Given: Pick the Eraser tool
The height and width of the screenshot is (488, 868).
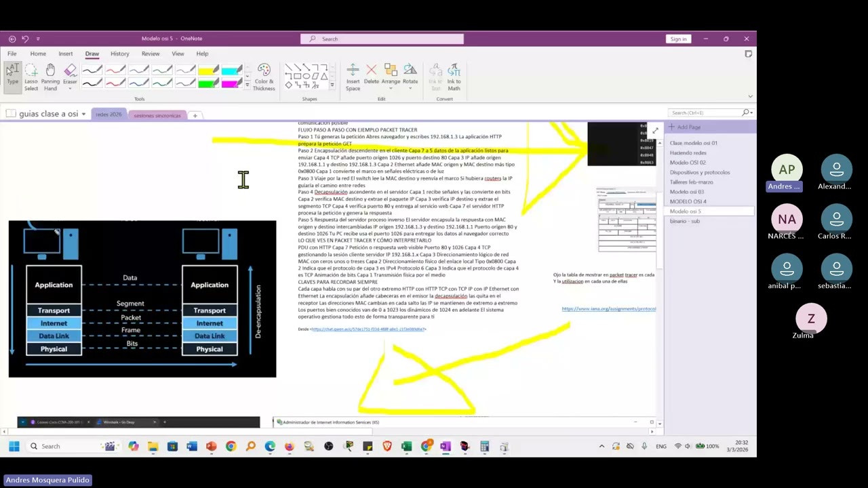Looking at the screenshot, I should point(70,77).
